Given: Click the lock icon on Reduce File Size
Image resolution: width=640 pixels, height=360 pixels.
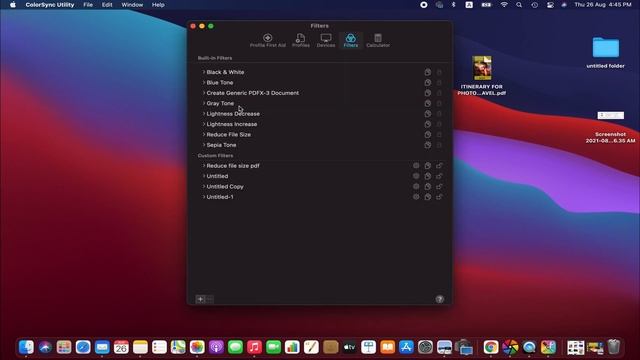Looking at the screenshot, I should pos(439,135).
